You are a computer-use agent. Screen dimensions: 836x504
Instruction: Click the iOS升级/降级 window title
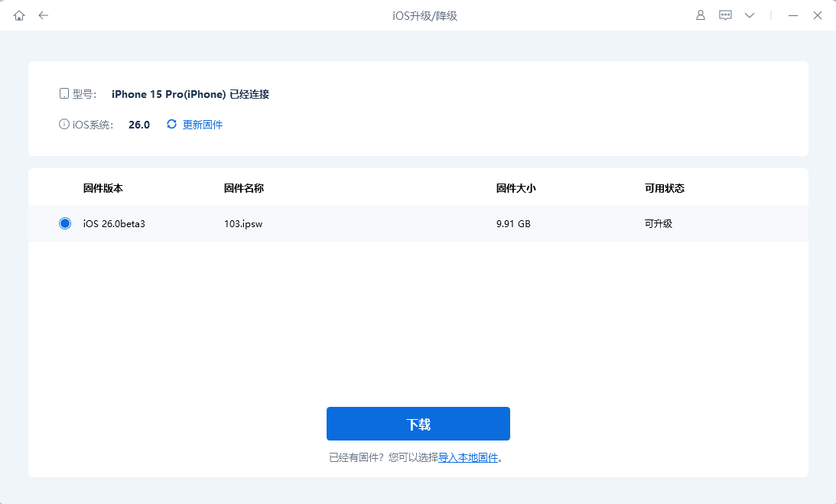[x=425, y=16]
